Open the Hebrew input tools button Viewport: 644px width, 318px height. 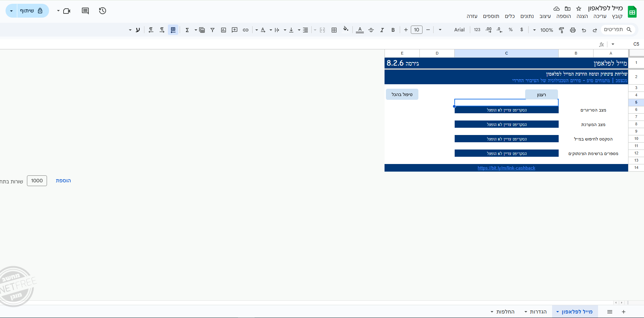click(x=138, y=30)
